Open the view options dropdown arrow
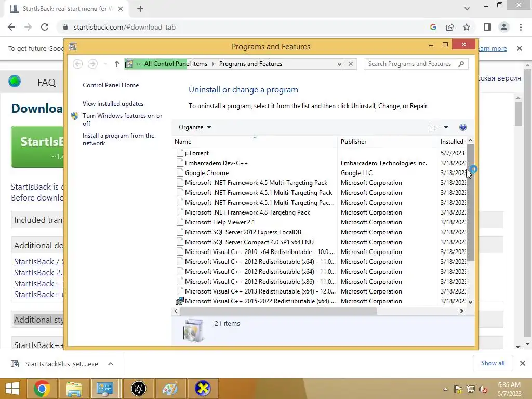Image resolution: width=532 pixels, height=399 pixels. click(x=446, y=127)
